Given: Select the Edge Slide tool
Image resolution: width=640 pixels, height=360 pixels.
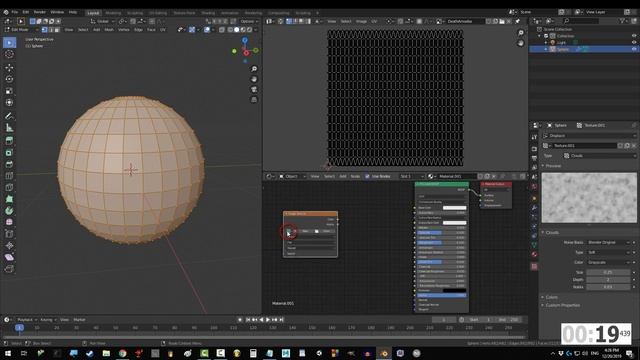Looking at the screenshot, I should [x=9, y=234].
